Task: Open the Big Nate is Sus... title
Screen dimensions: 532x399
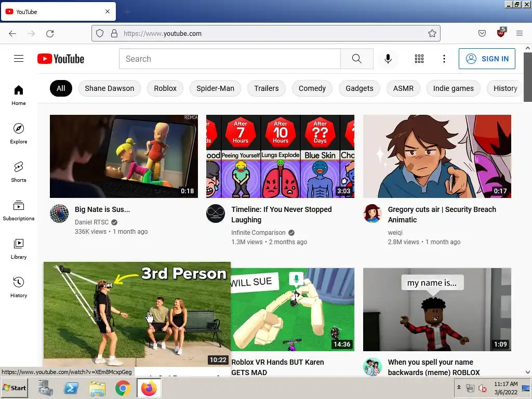Action: [x=102, y=209]
